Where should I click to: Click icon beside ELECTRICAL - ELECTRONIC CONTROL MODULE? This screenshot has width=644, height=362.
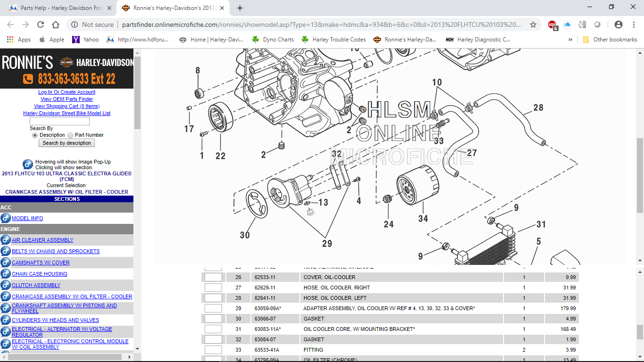[x=6, y=344]
